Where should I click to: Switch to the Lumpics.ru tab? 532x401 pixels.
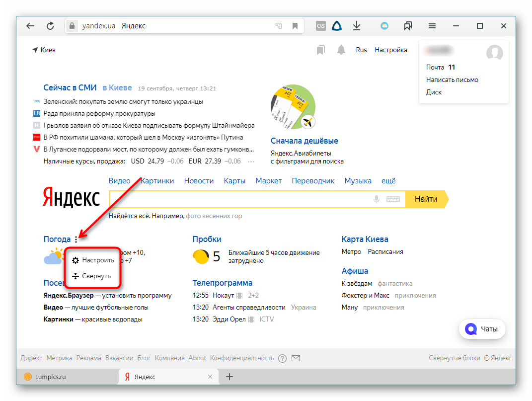tap(49, 377)
